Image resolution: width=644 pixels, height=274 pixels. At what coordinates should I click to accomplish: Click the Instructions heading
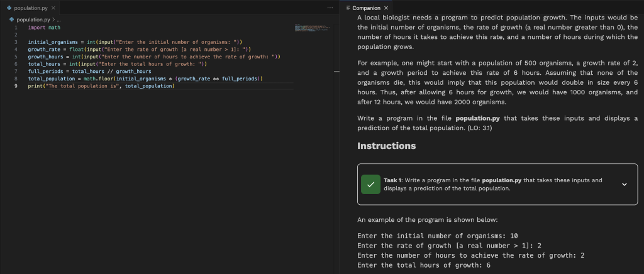[386, 146]
